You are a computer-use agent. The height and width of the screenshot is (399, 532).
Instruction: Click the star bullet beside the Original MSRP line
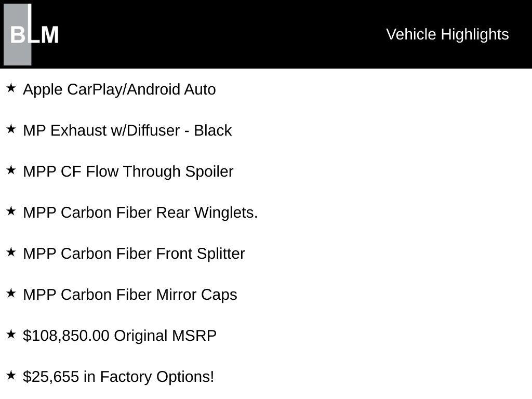[11, 335]
